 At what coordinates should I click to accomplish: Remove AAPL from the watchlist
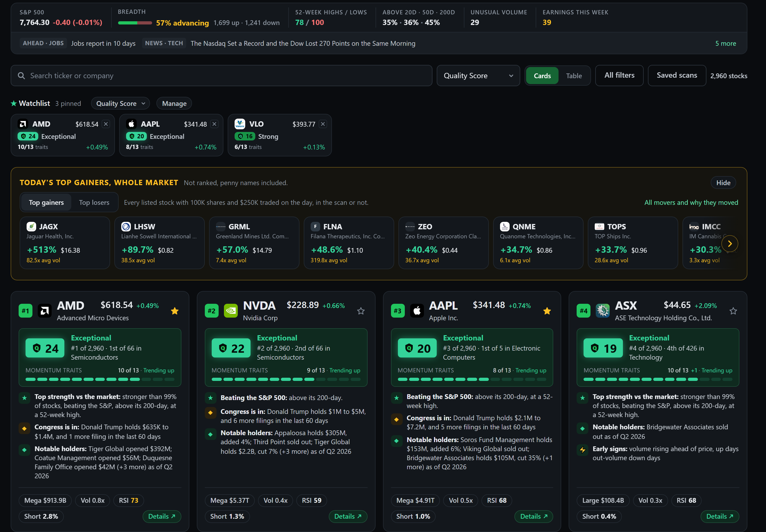tap(214, 124)
